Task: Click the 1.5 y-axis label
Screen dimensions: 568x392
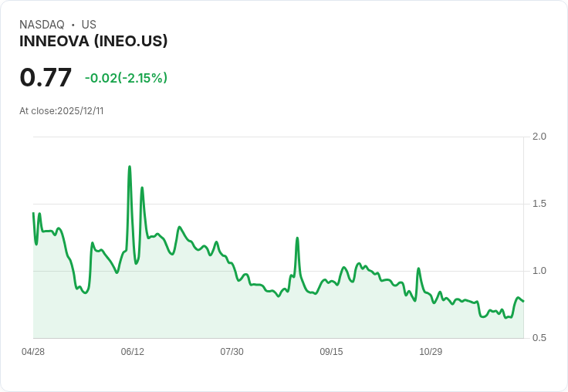Action: pos(539,204)
